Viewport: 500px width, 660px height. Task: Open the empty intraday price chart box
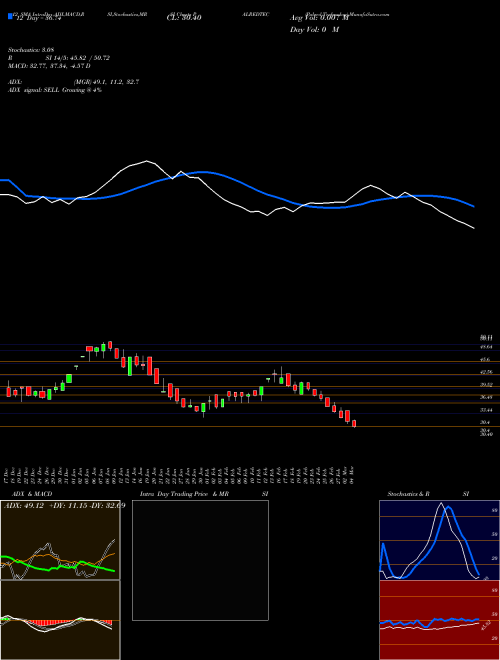[200, 560]
